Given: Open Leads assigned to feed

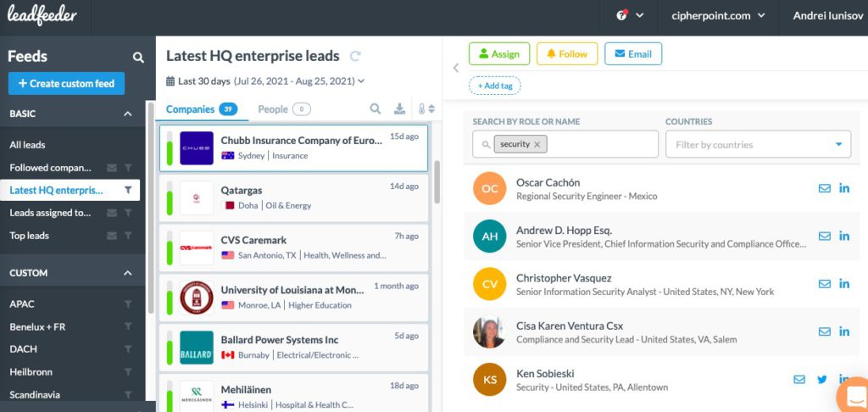Looking at the screenshot, I should (50, 213).
